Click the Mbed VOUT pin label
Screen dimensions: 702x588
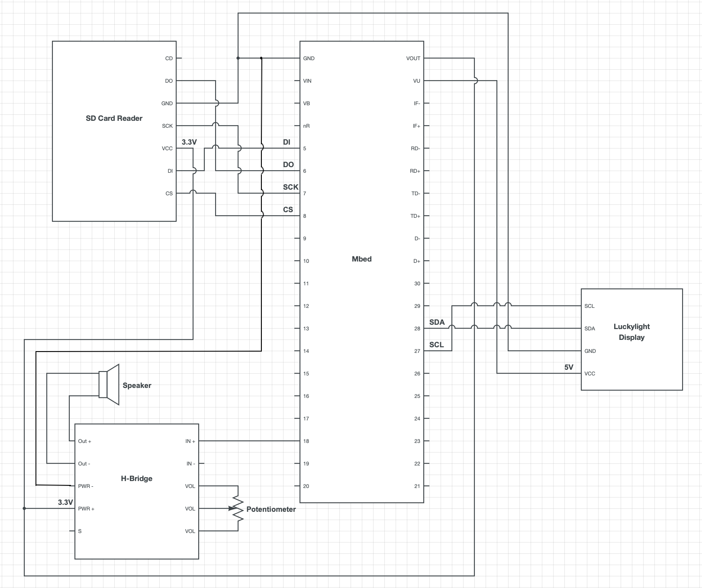click(x=413, y=58)
